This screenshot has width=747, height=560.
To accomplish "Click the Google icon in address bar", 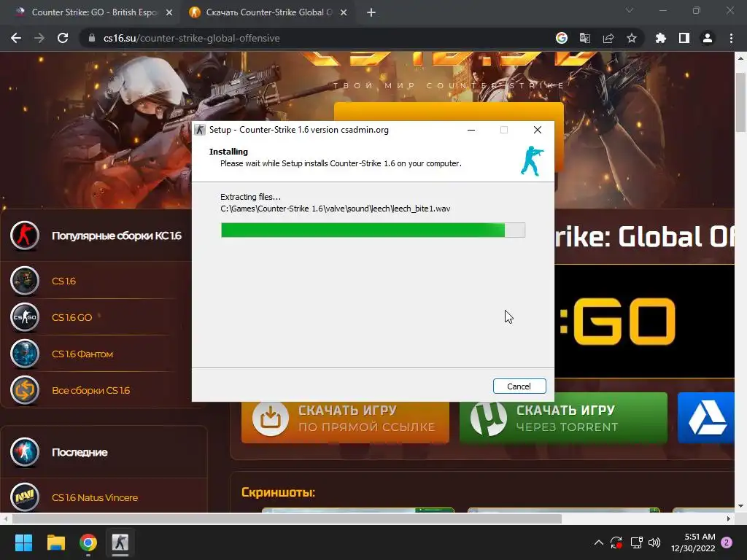I will (x=562, y=38).
